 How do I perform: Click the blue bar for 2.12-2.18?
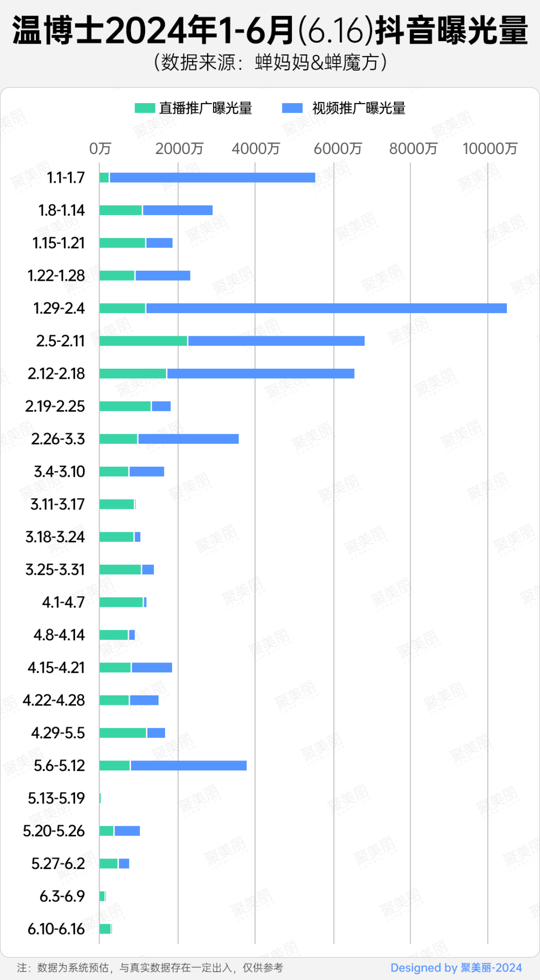point(260,373)
